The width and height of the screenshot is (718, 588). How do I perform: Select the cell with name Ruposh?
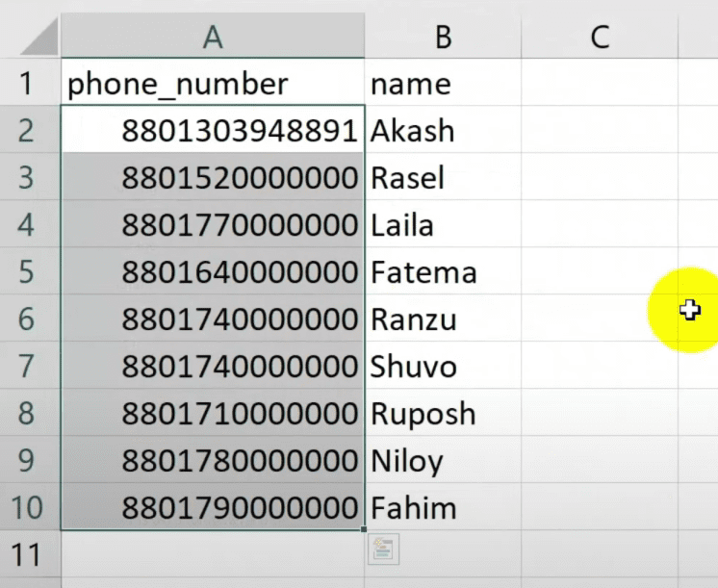pos(443,414)
